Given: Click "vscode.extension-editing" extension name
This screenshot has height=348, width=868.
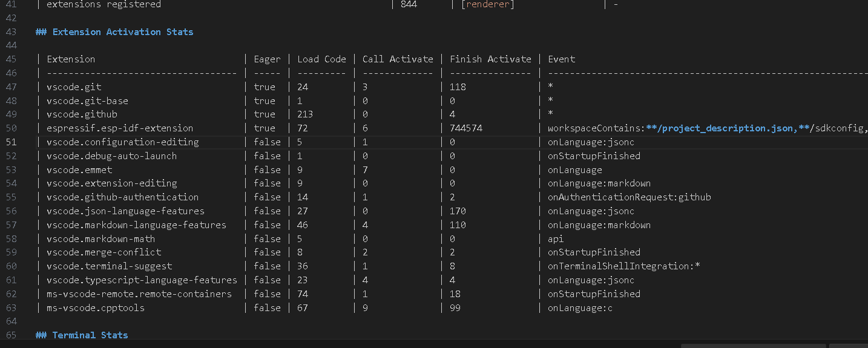Looking at the screenshot, I should (111, 183).
